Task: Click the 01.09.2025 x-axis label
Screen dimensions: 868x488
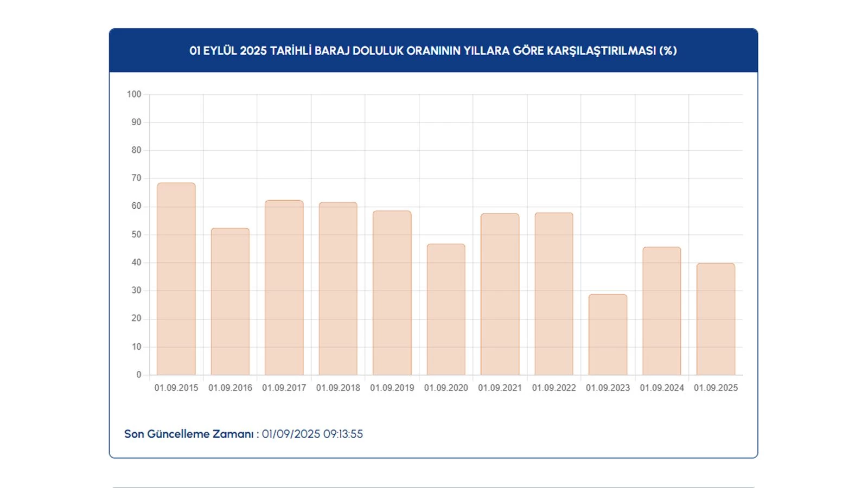Action: click(x=716, y=388)
